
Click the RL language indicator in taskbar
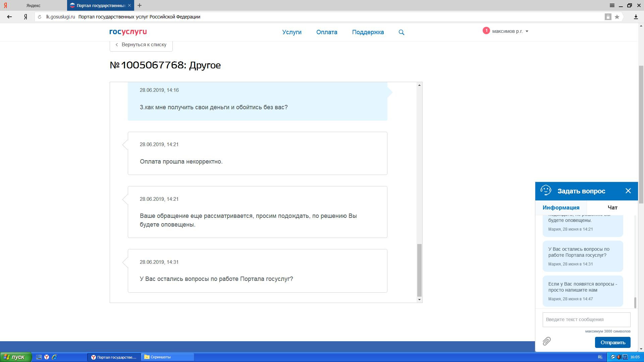[600, 357]
